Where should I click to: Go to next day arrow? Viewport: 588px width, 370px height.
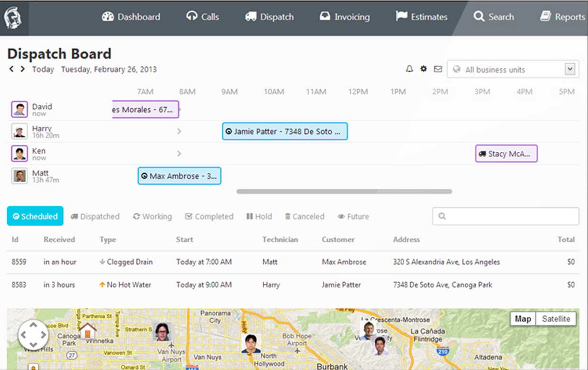click(22, 69)
